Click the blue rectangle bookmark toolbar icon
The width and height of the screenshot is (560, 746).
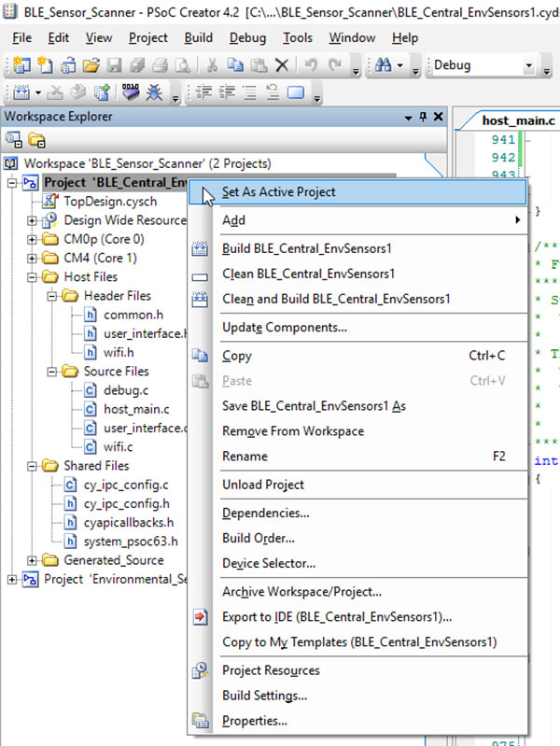[x=296, y=92]
